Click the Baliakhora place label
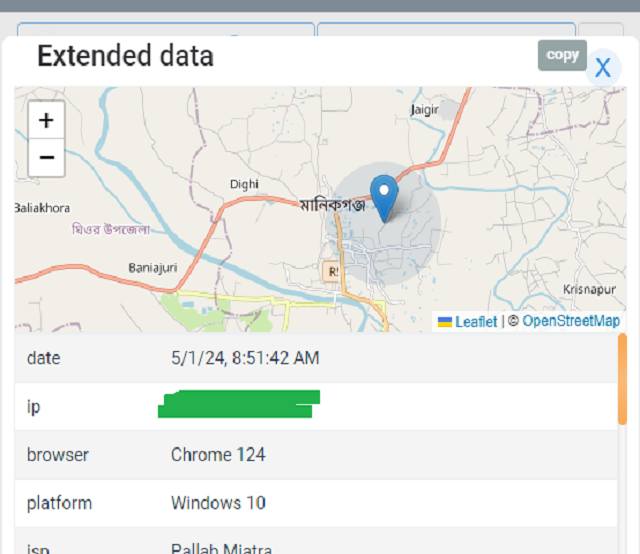The image size is (640, 554). coord(42,208)
